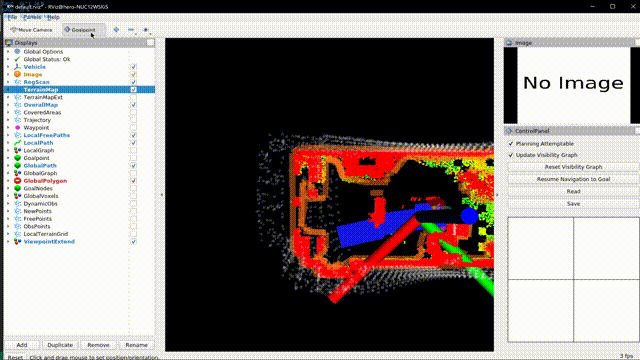Click Resume Navigation to Goal button

573,179
